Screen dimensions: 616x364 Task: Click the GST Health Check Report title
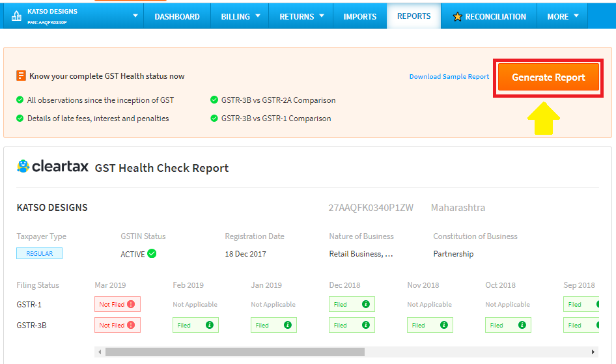point(161,168)
